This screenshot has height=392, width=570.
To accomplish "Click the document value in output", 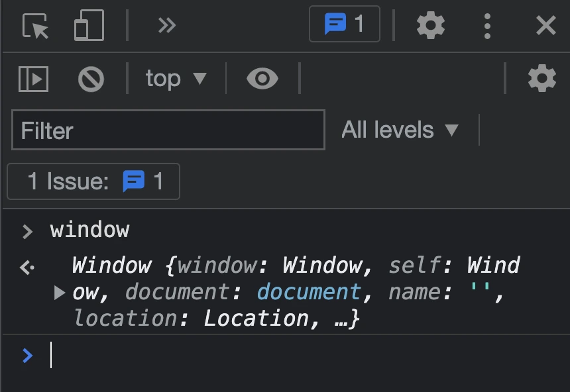I will pos(309,292).
